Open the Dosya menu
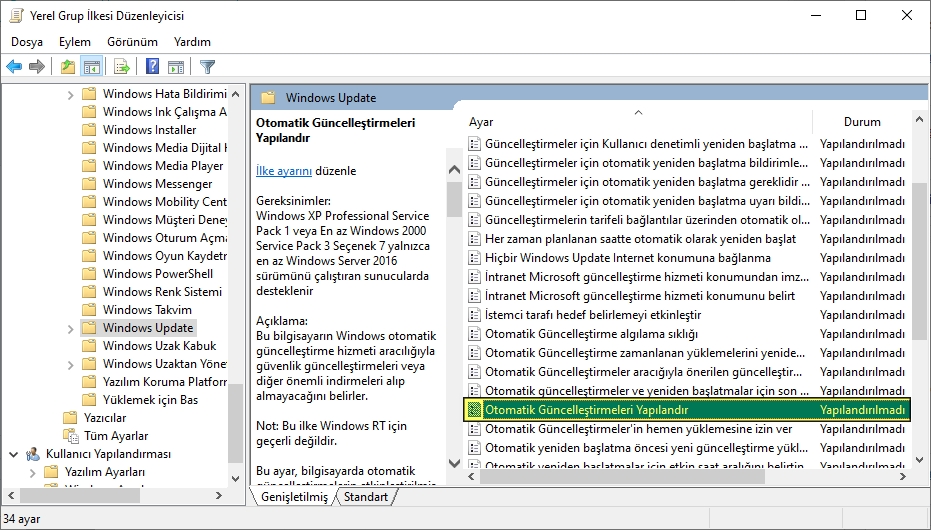This screenshot has height=530, width=931. point(27,42)
